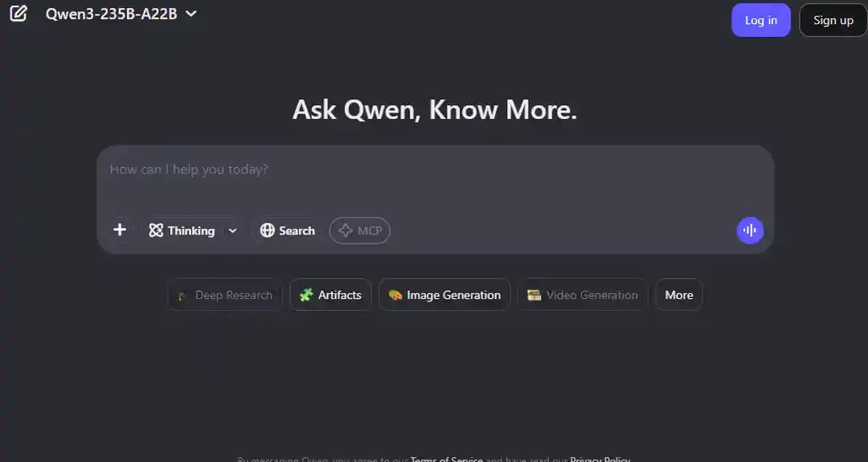868x462 pixels.
Task: Click the Log in button
Action: 760,20
